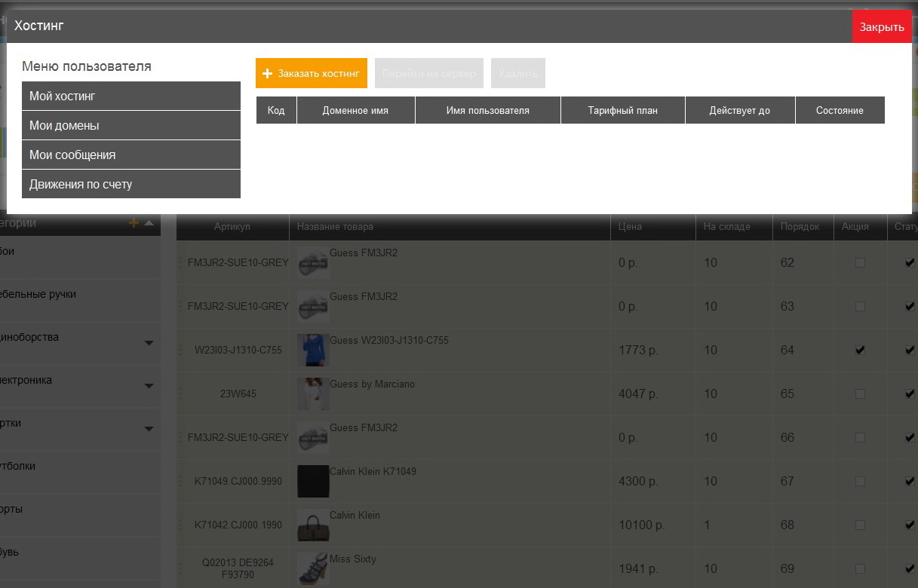Click the На складе column header

734,227
